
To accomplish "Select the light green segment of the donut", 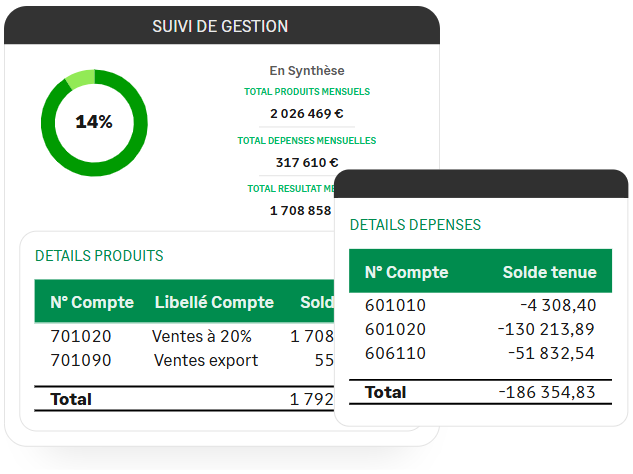I will click(x=81, y=79).
